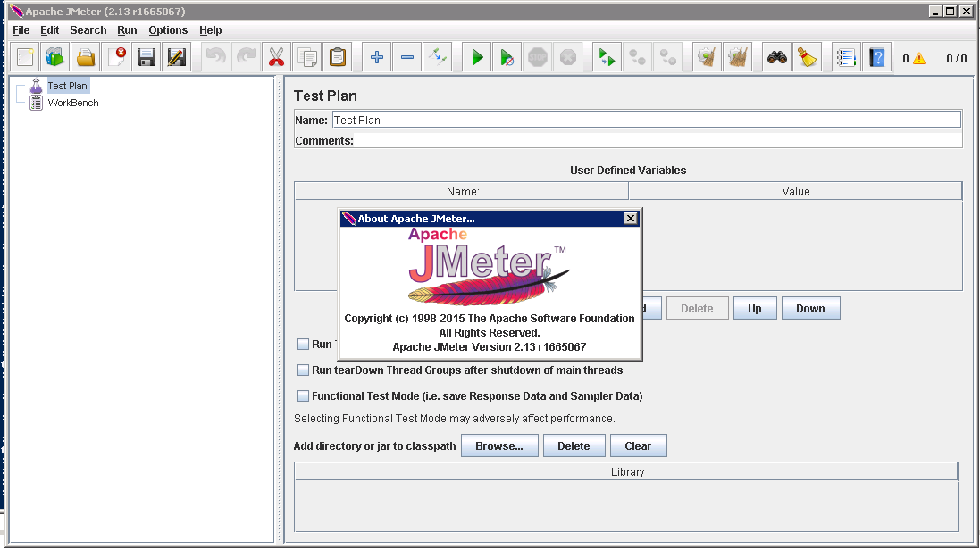Click the Cut scissors icon
980x549 pixels.
point(276,58)
